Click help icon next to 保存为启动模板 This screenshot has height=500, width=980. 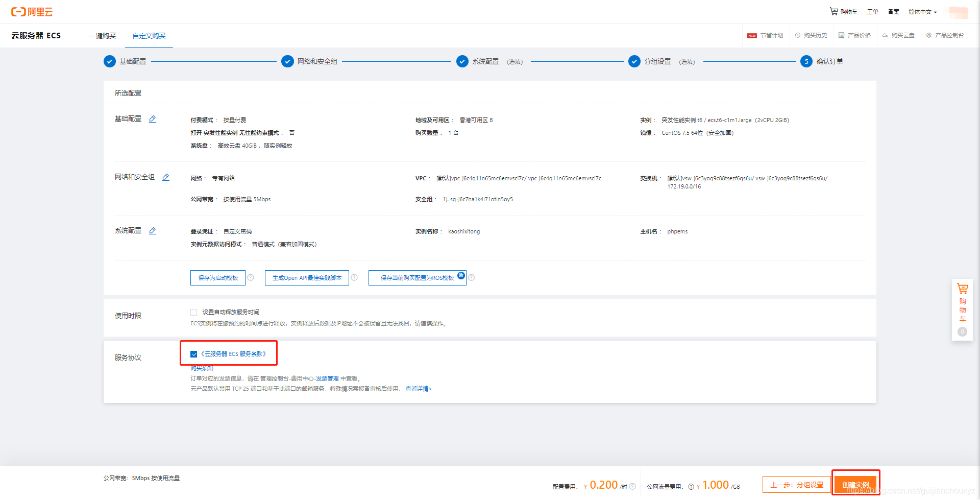(x=251, y=277)
